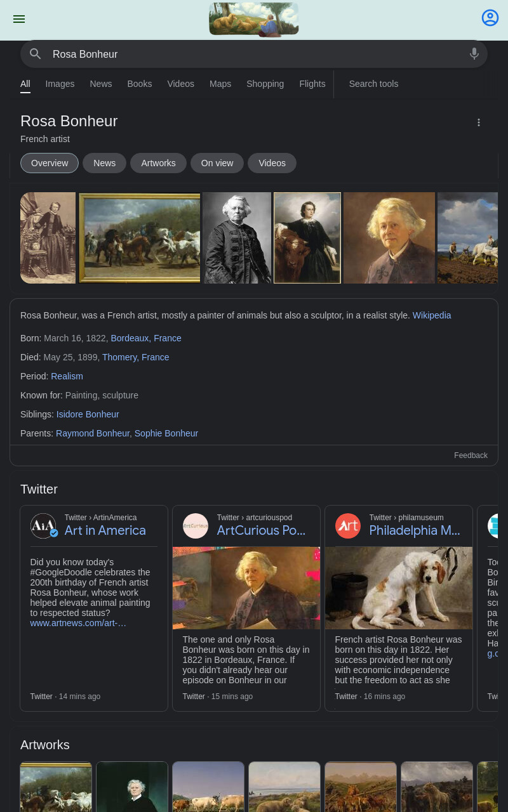This screenshot has width=508, height=812.
Task: Open the ArtCurious Podcast avatar icon
Action: point(196,526)
